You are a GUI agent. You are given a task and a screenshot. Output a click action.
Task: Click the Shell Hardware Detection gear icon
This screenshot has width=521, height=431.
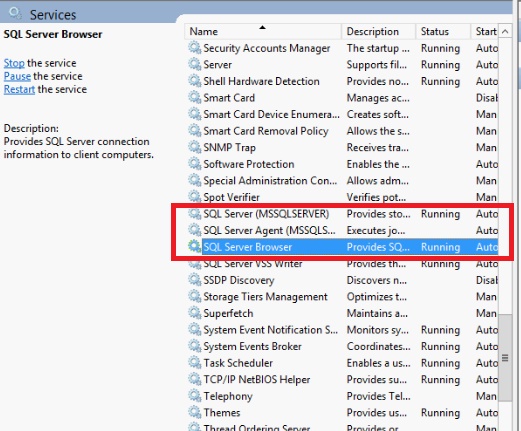pyautogui.click(x=195, y=81)
